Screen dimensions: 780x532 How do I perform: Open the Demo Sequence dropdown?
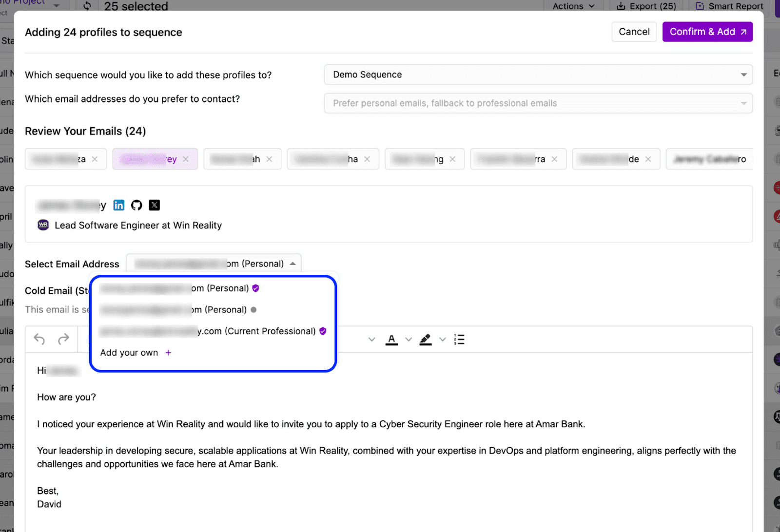[538, 75]
